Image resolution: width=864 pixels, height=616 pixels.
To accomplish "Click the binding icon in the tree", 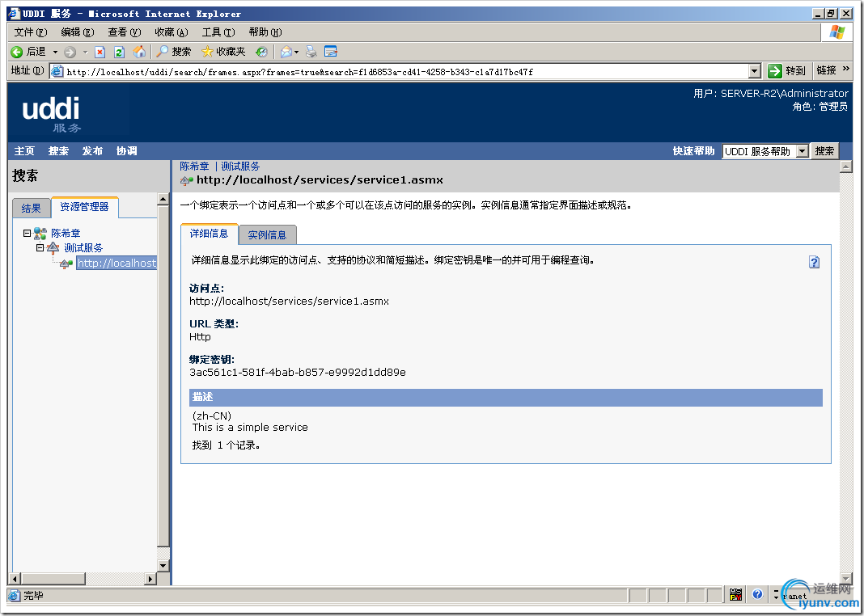I will (66, 264).
